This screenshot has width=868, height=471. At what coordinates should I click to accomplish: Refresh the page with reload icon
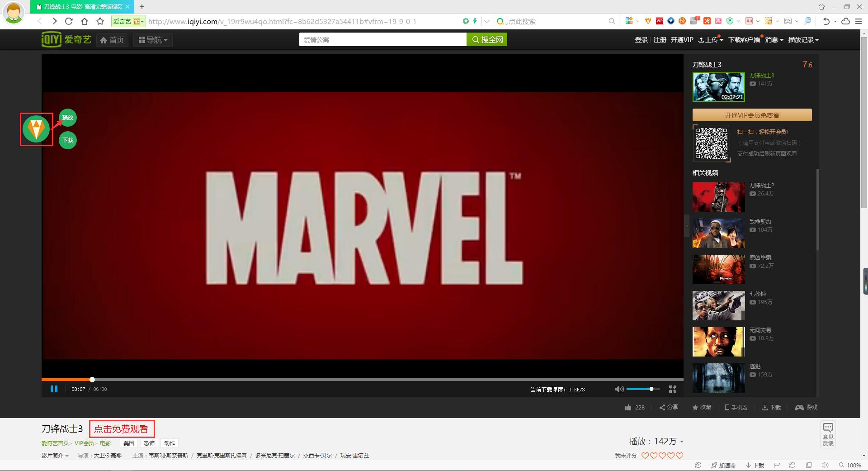point(69,21)
